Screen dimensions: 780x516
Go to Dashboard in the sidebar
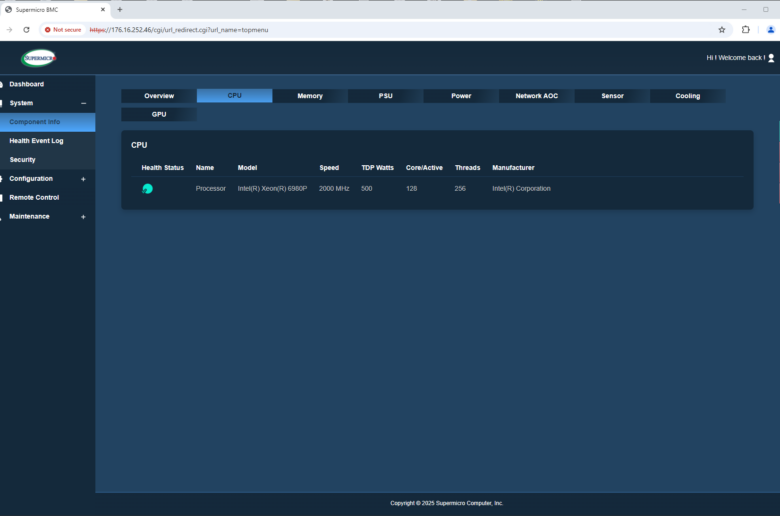(26, 84)
